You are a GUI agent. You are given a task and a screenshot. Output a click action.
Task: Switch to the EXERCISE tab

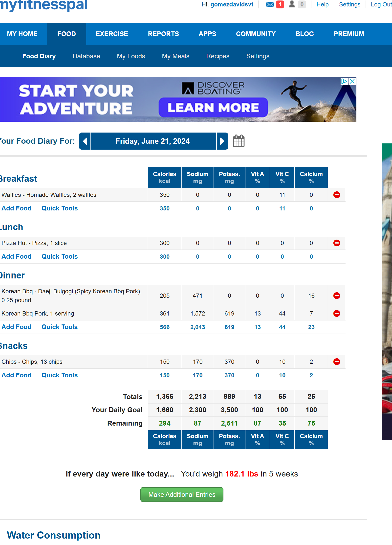(112, 34)
